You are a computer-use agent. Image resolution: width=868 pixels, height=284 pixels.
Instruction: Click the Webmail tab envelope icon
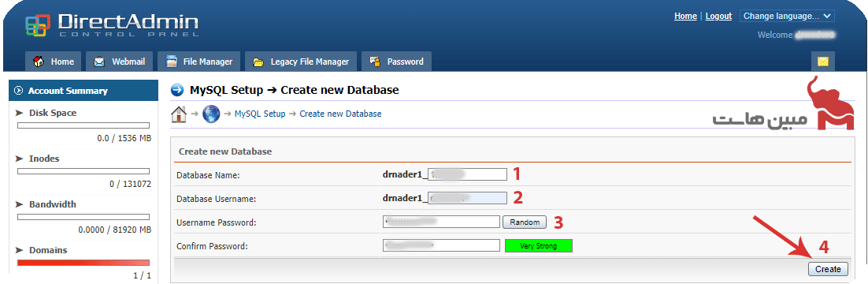click(99, 62)
